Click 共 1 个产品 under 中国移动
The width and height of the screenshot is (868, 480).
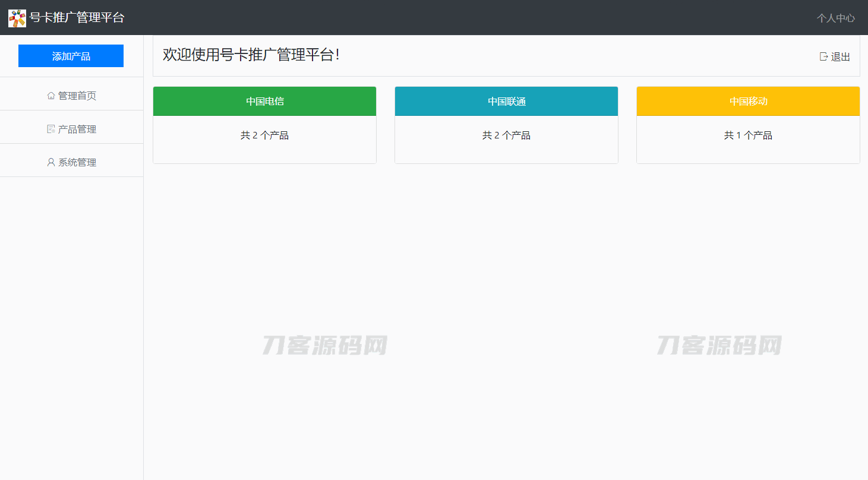tap(748, 135)
